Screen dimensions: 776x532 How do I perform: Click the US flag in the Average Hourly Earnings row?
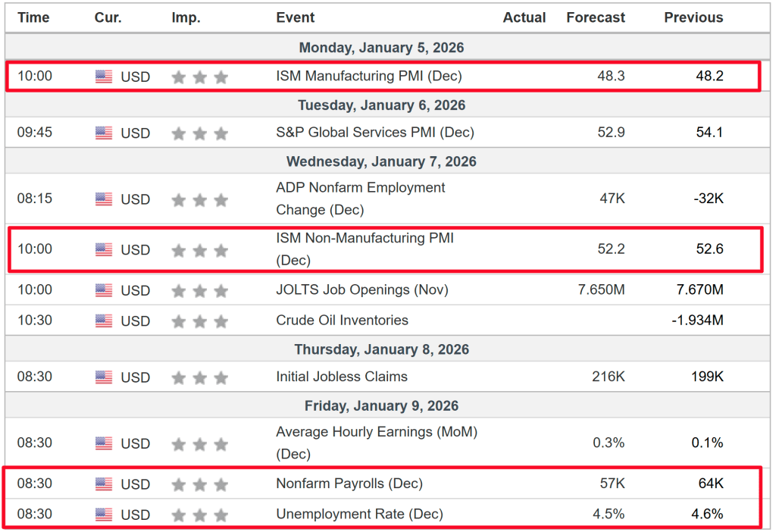(104, 443)
